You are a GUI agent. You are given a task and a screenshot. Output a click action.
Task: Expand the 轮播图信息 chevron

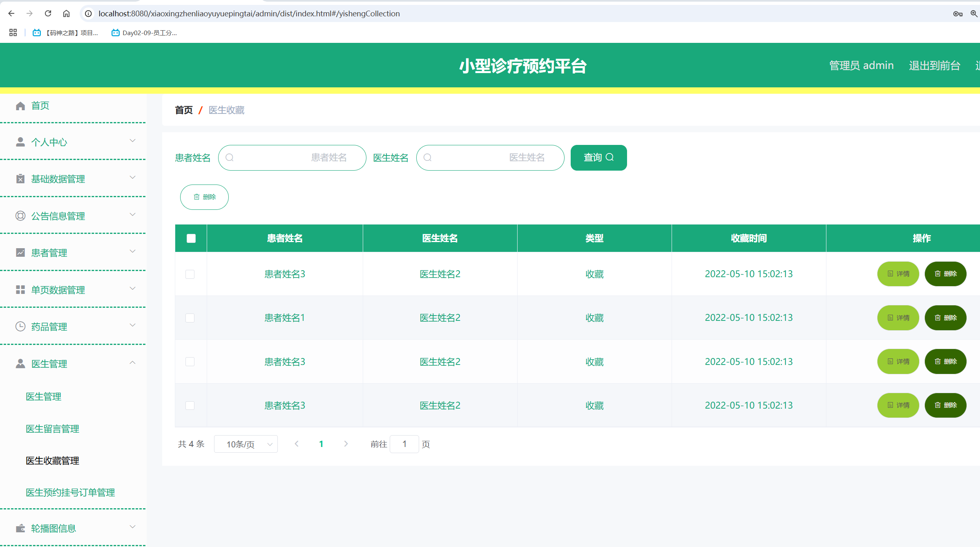click(x=133, y=527)
